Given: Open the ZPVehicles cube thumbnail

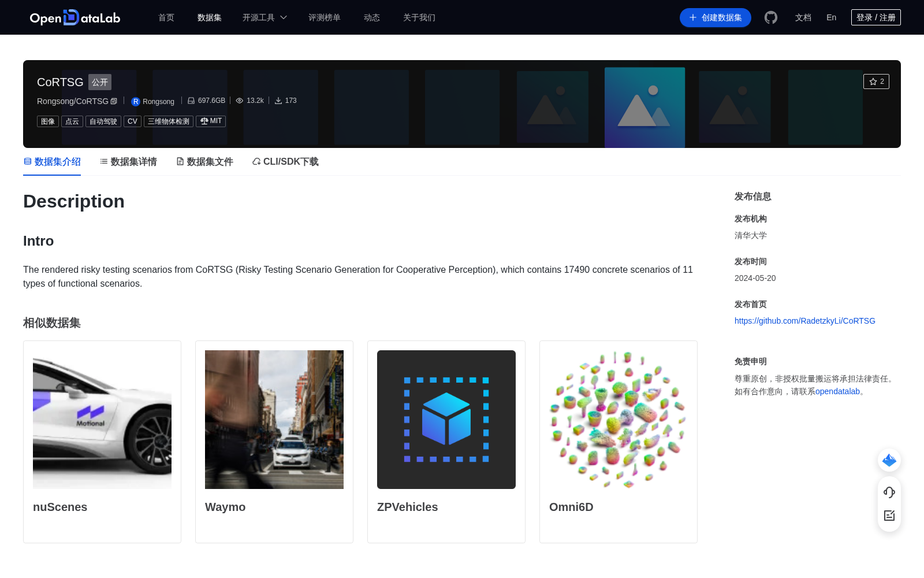Looking at the screenshot, I should pos(446,420).
